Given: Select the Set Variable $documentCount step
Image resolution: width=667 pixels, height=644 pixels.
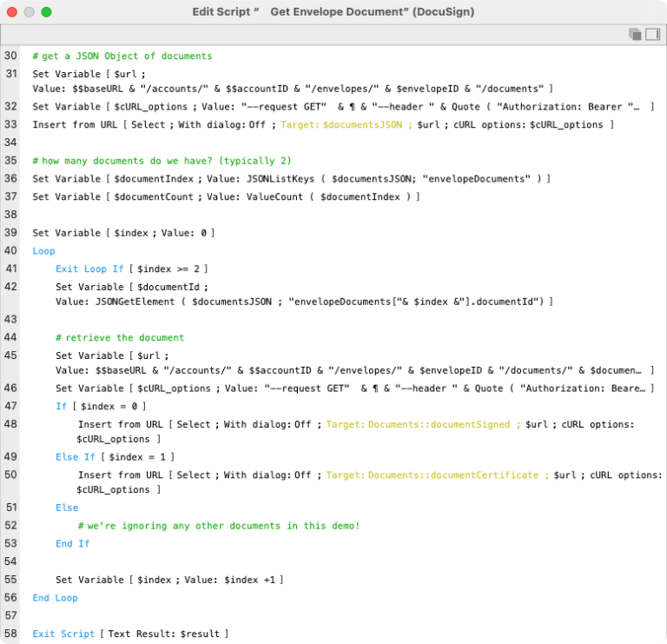Looking at the screenshot, I should click(226, 197).
